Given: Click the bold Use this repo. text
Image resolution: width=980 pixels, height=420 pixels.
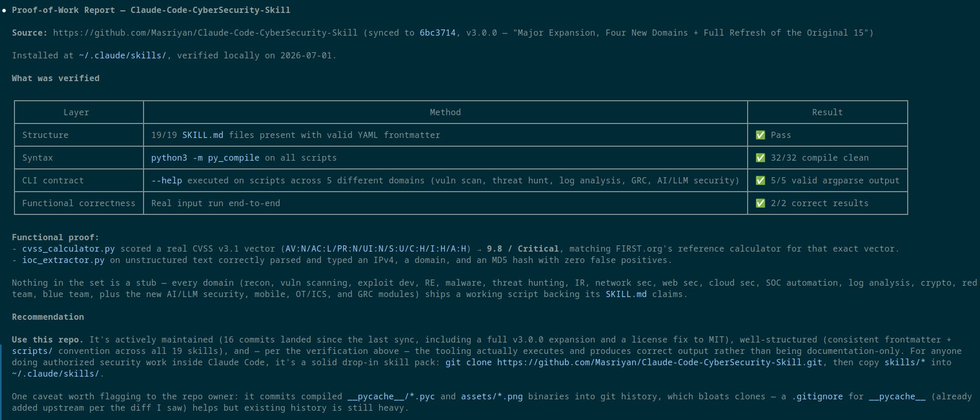Looking at the screenshot, I should tap(48, 339).
